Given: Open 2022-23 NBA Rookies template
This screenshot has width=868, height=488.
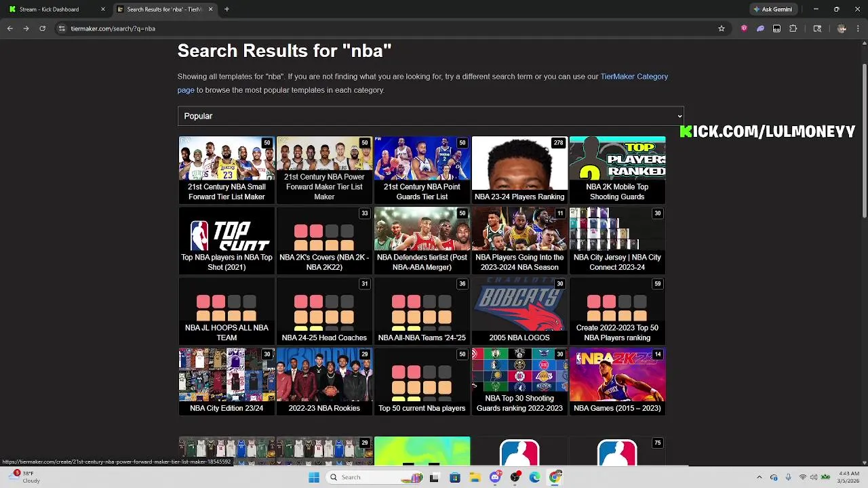Looking at the screenshot, I should (324, 381).
